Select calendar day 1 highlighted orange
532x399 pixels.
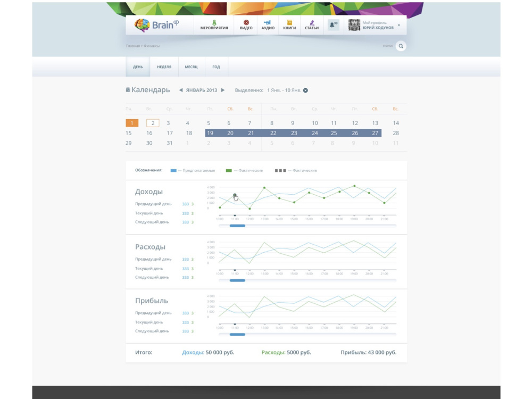(x=132, y=123)
